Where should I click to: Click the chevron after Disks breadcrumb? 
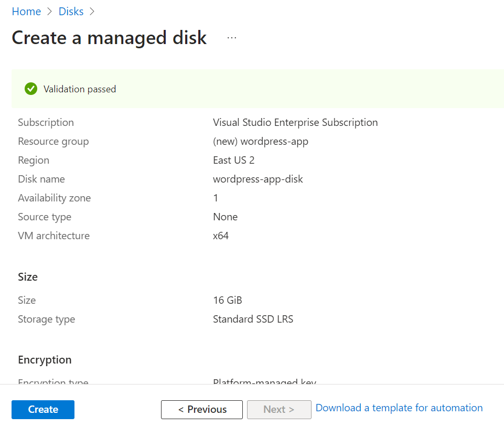coord(92,12)
